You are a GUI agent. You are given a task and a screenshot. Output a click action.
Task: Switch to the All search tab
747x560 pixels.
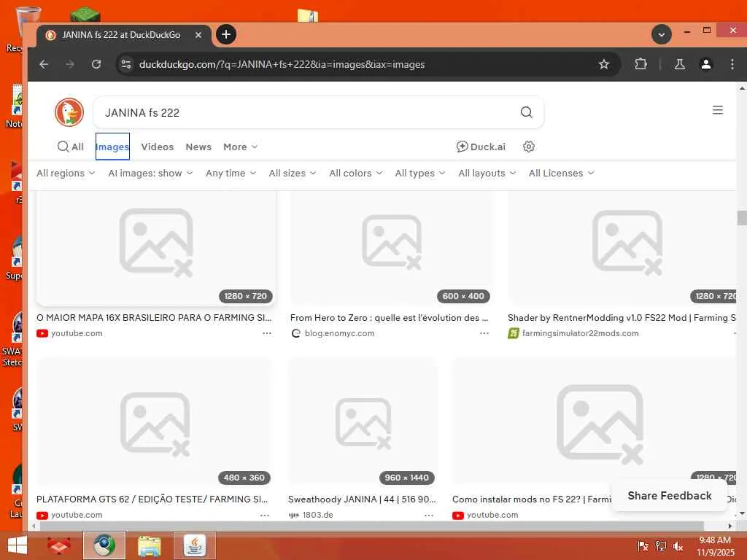tap(71, 147)
